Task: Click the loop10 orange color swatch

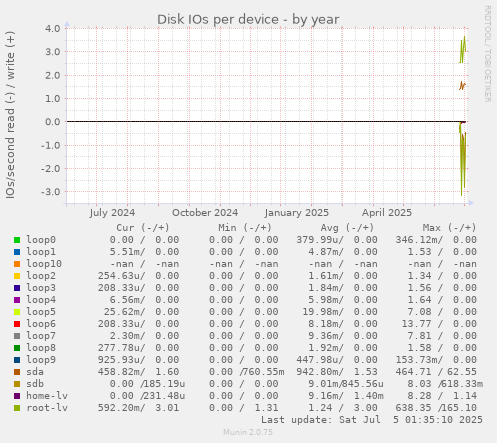Action: tap(17, 264)
